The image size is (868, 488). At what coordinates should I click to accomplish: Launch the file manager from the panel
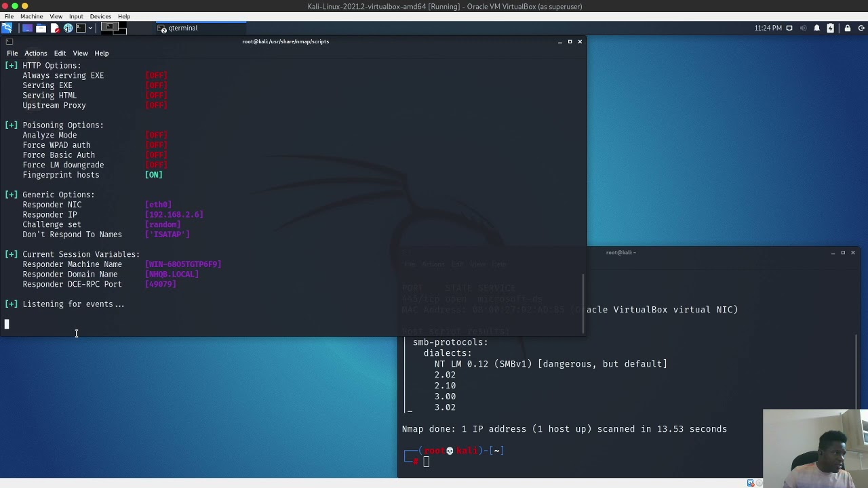pyautogui.click(x=41, y=28)
